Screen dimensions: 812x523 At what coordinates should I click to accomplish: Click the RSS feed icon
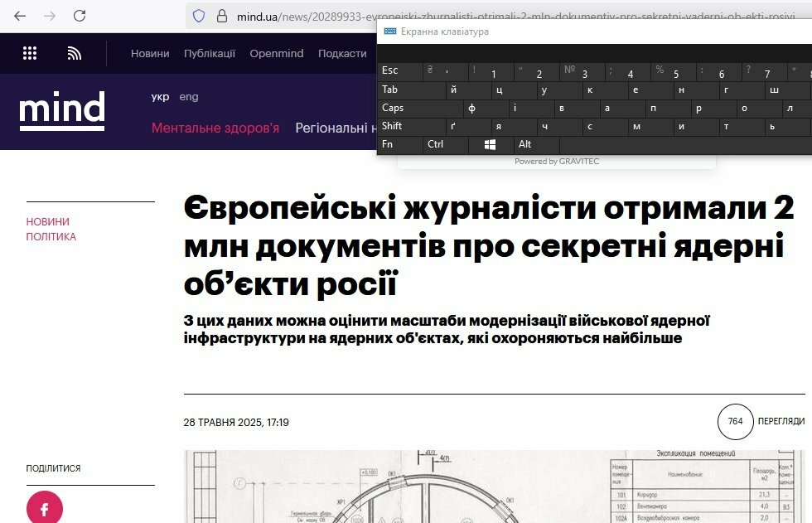tap(74, 53)
